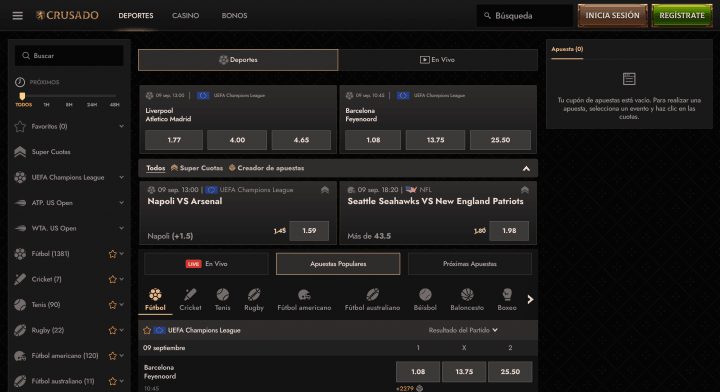Set Próximos slider to 24H
This screenshot has height=392, width=720.
(x=92, y=105)
